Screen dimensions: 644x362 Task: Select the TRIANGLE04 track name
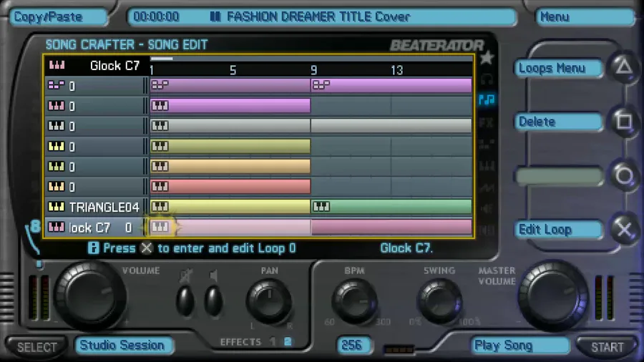104,207
